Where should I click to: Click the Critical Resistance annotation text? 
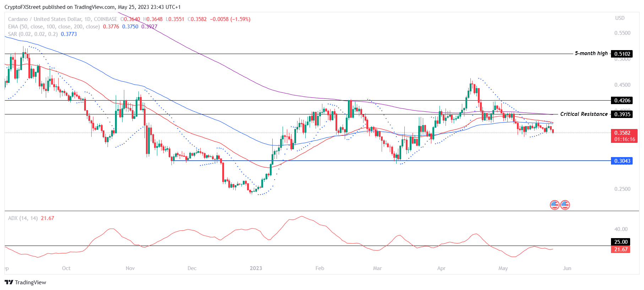coord(584,114)
